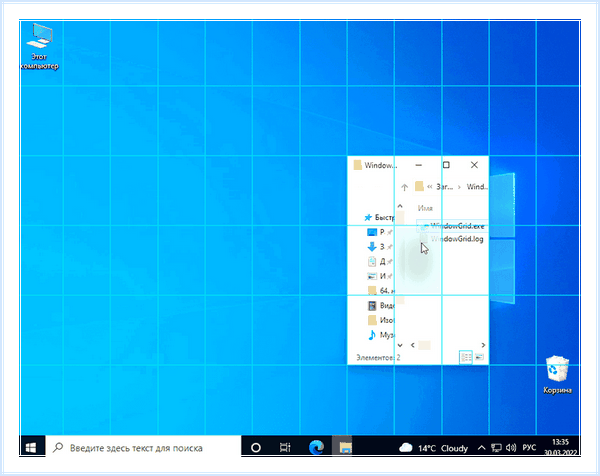Image resolution: width=600 pixels, height=476 pixels.
Task: Click horizontal scrollbar left arrow in file list
Action: [412, 345]
